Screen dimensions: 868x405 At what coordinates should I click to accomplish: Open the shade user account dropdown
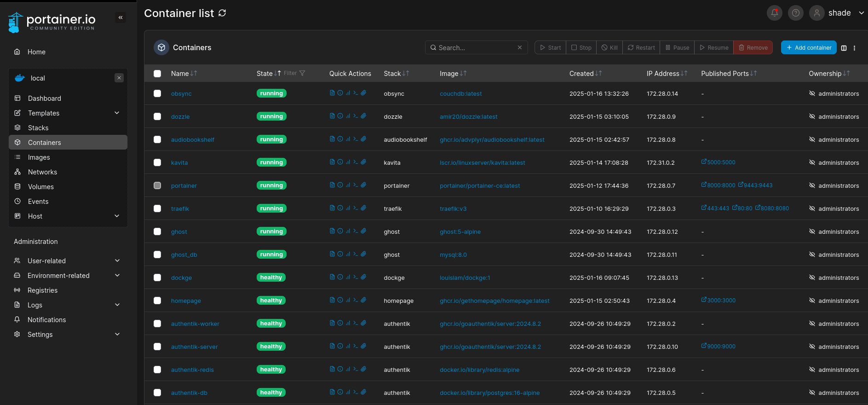[x=837, y=13]
